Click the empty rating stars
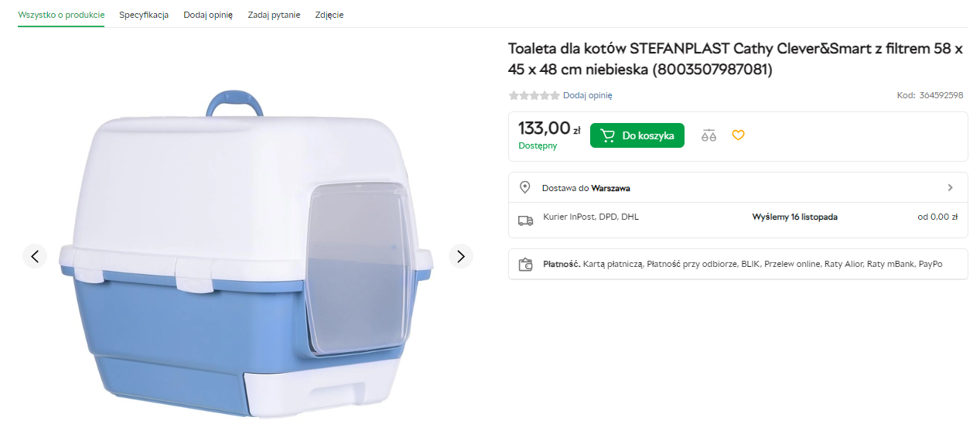The height and width of the screenshot is (424, 980). coord(534,96)
